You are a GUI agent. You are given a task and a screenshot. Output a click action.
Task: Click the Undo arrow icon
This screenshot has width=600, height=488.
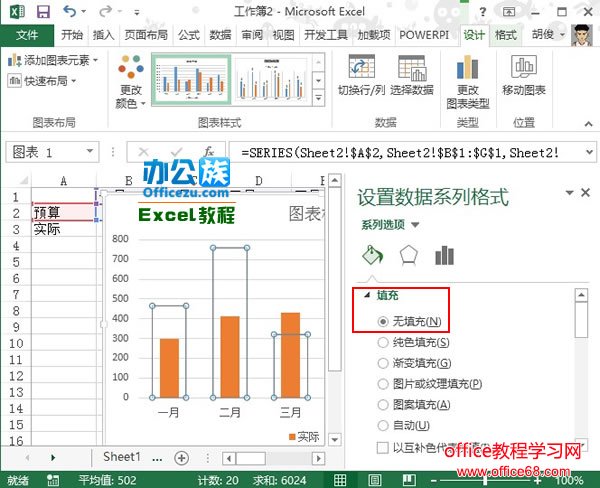click(x=70, y=11)
